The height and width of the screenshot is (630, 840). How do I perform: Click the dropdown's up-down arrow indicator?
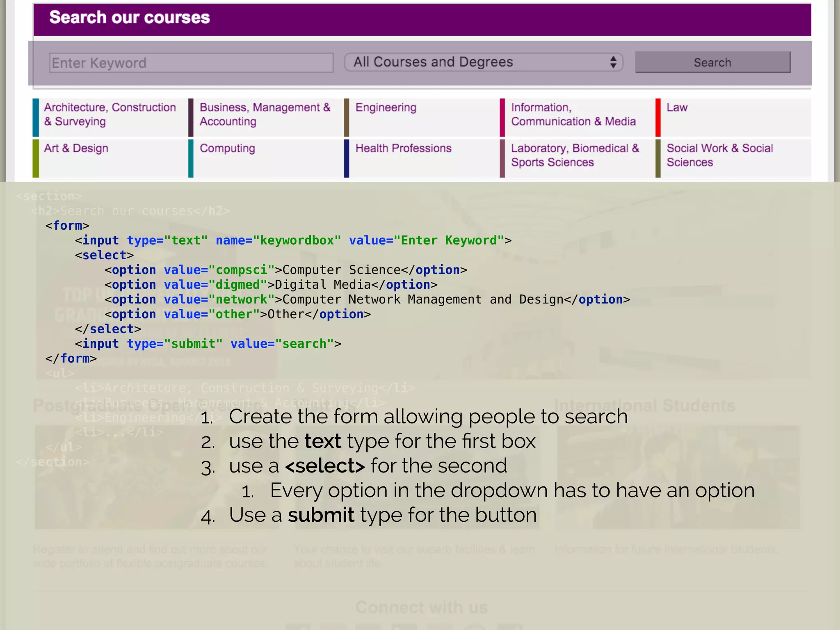click(x=613, y=62)
